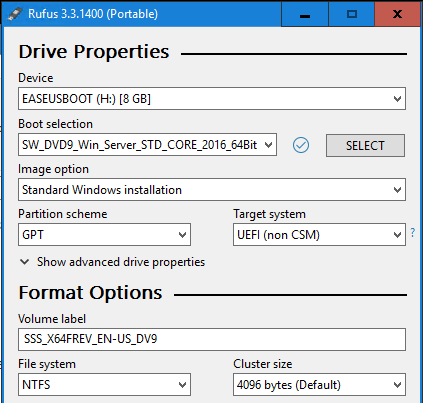Viewport: 423px width, 403px height.
Task: Close the Rufus window
Action: click(x=397, y=14)
